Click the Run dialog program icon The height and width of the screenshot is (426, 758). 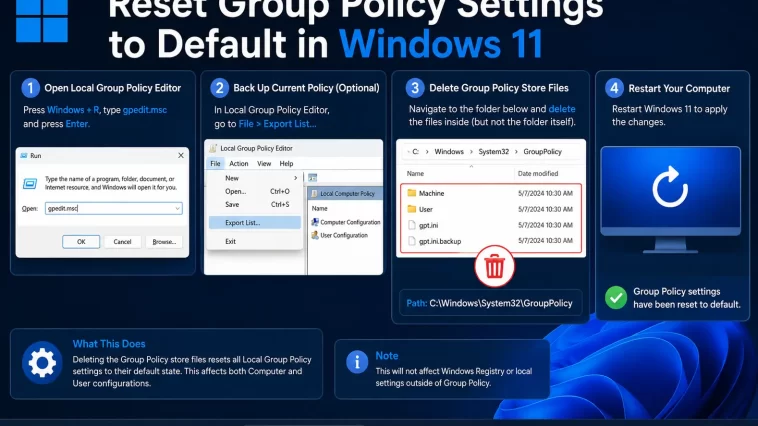(x=30, y=183)
